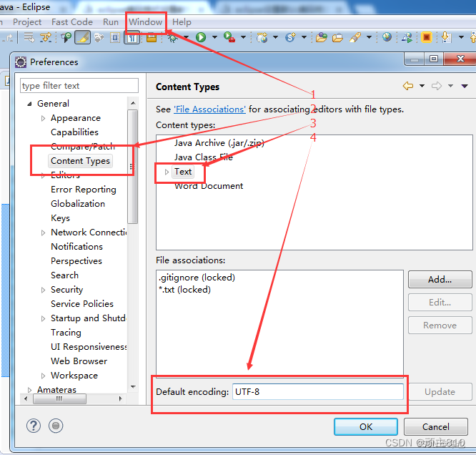Select Content Types in the tree

[x=80, y=161]
